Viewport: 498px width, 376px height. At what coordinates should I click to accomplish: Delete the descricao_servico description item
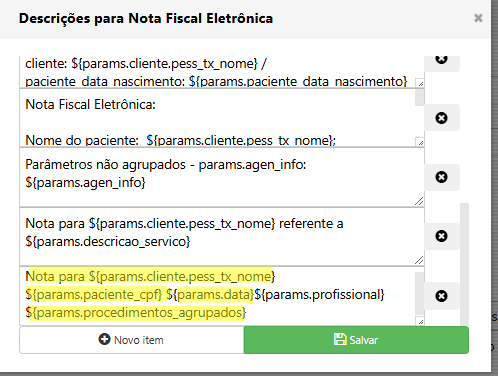[x=442, y=236]
